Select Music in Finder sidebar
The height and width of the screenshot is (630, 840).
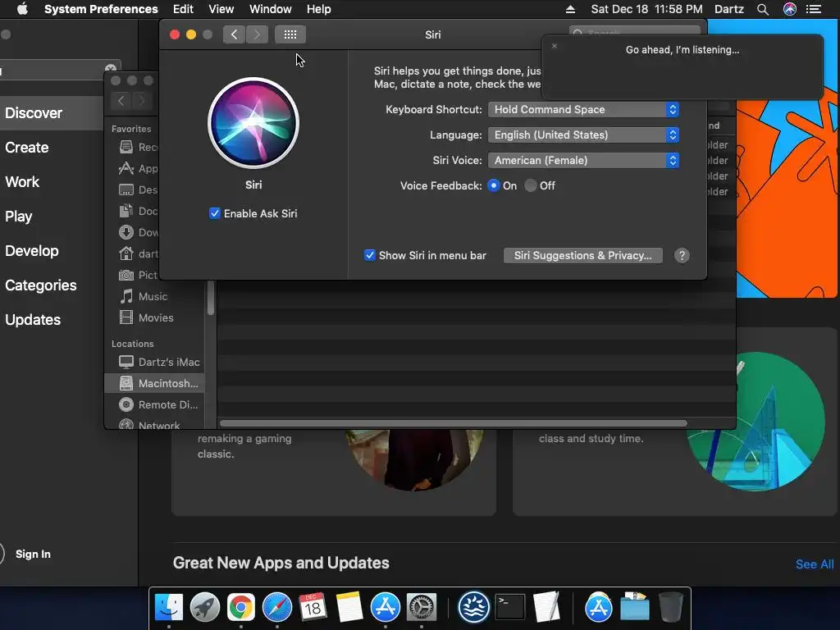(153, 296)
